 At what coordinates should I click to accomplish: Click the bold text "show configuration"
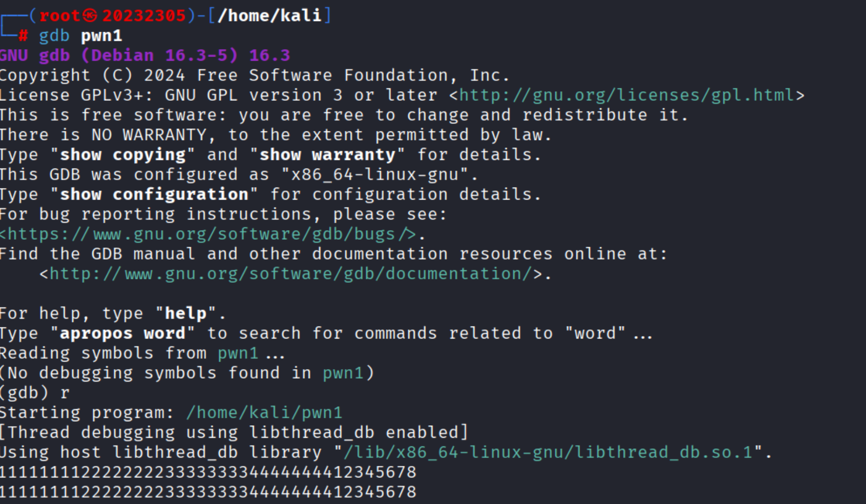point(154,195)
